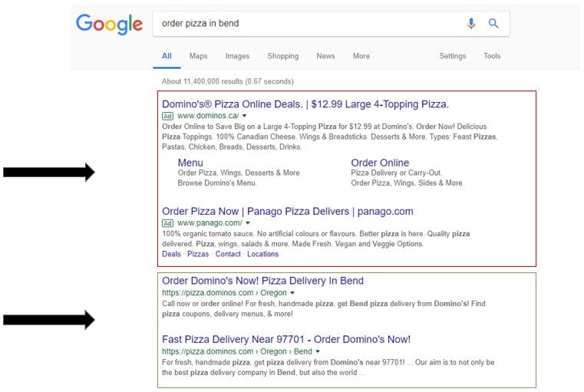This screenshot has width=584, height=392.
Task: Switch to the Maps tab
Action: pos(198,56)
